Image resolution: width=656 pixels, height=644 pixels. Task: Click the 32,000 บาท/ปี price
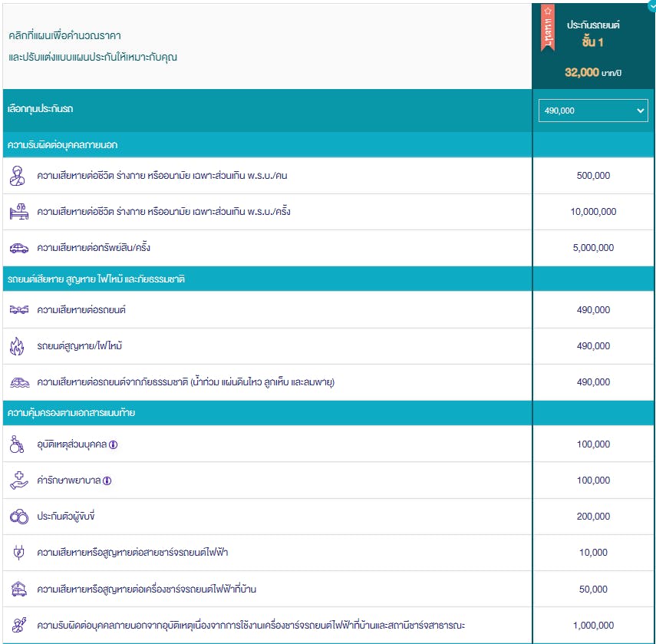click(x=593, y=72)
